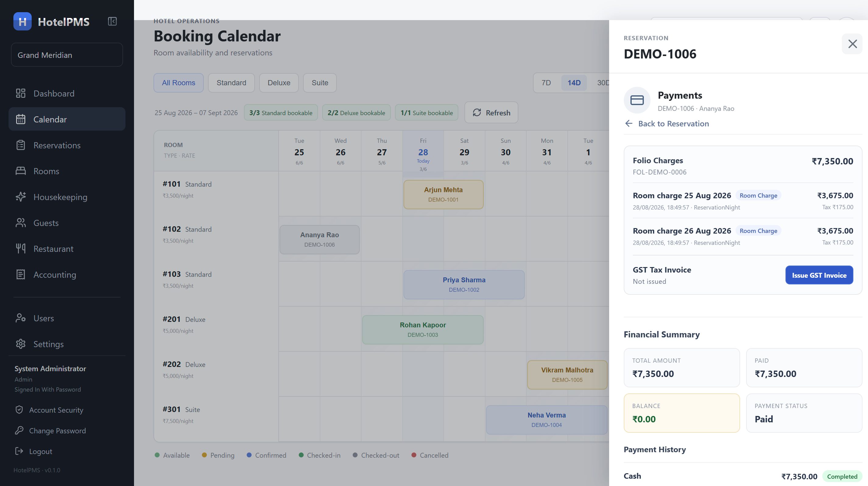Click Issue GST Invoice button

pyautogui.click(x=819, y=275)
